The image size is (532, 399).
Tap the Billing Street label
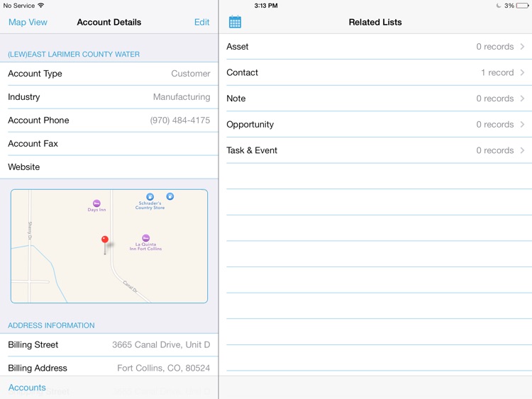click(33, 344)
